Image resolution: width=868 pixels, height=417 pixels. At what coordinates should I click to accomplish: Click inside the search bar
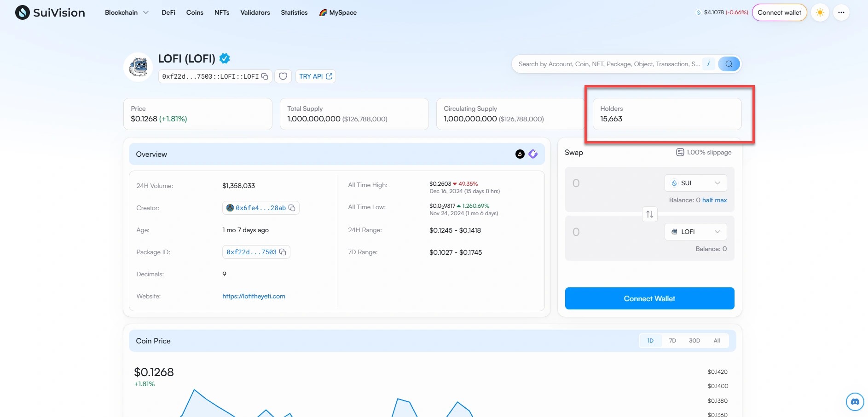pyautogui.click(x=608, y=64)
